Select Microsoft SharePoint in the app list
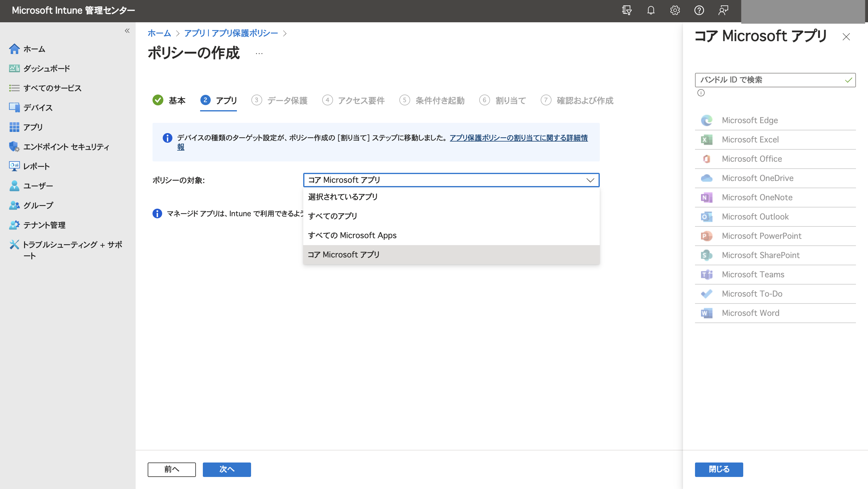 coord(775,255)
